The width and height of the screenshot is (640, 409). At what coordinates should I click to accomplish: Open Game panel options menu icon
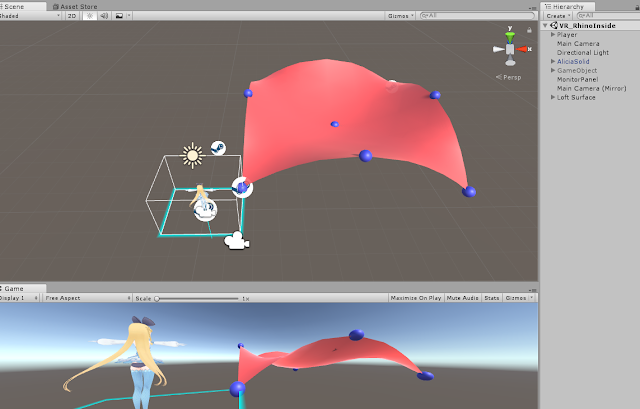coord(533,290)
